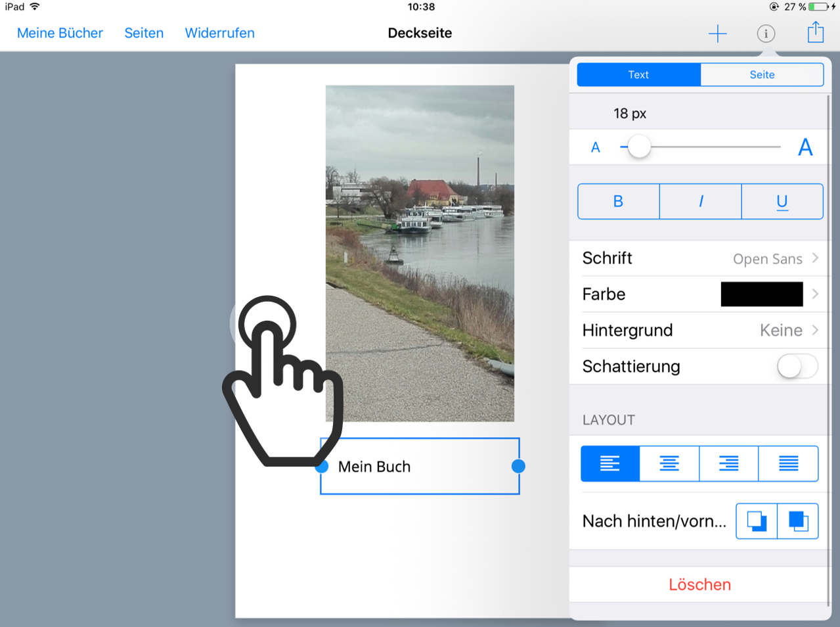Switch to the Text tab

pyautogui.click(x=638, y=75)
